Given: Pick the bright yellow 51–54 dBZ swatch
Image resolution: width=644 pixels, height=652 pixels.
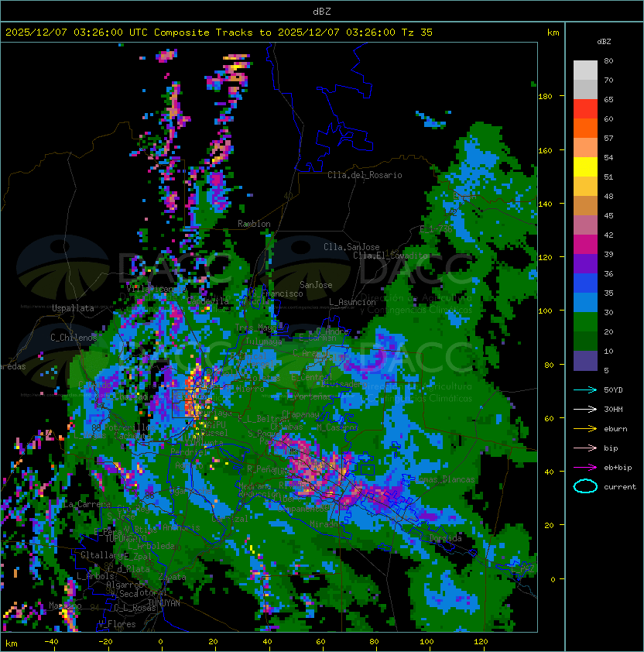Looking at the screenshot, I should pos(585,166).
